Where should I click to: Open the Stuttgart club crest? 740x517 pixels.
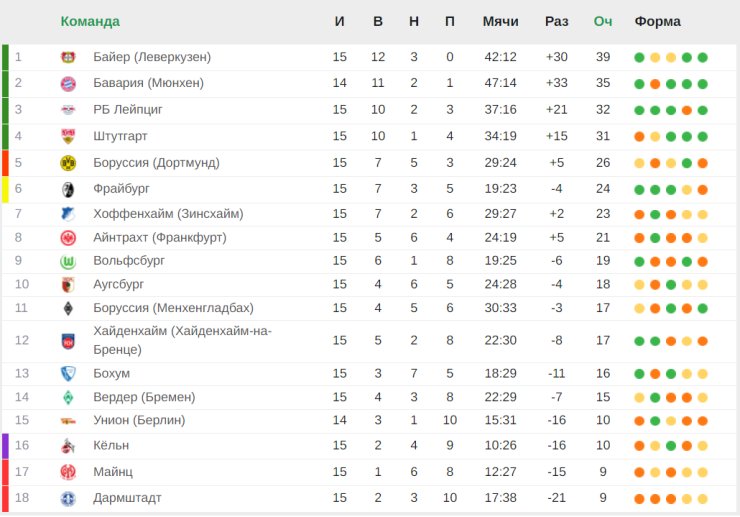(x=68, y=136)
